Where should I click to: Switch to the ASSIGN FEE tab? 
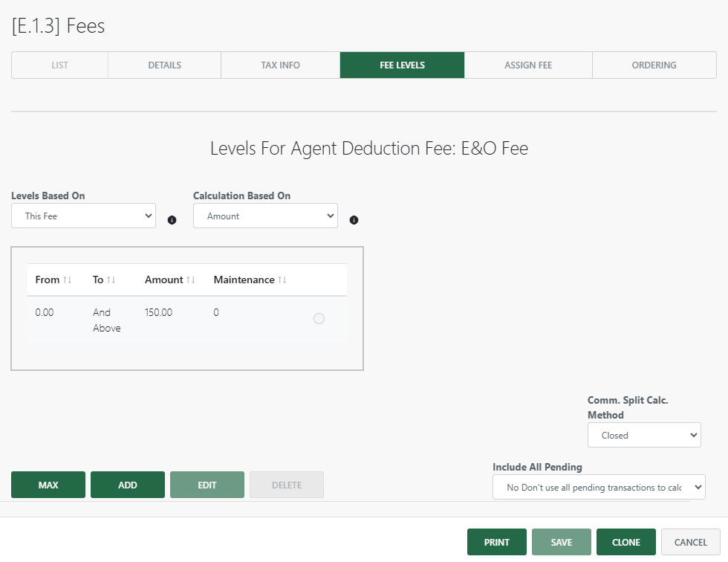(527, 65)
